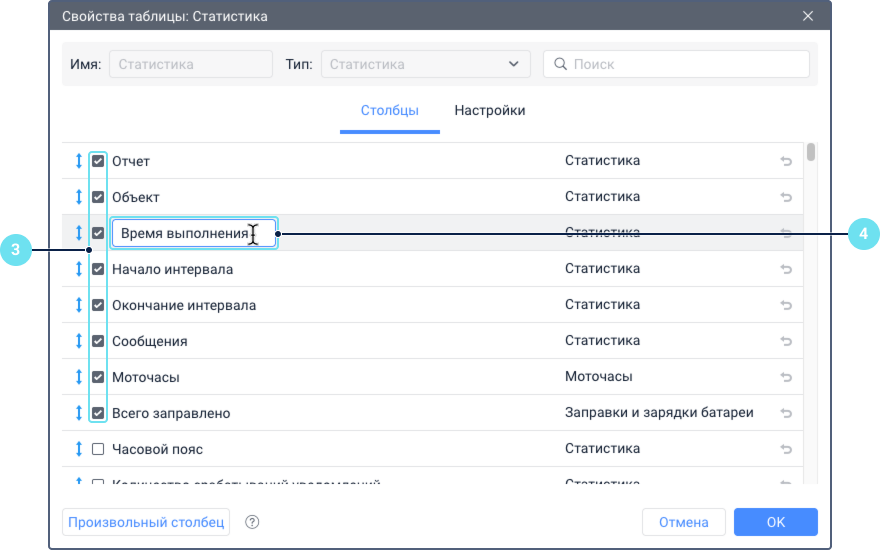The image size is (880, 550).
Task: Click the reorder arrow beside Моточасы
Action: [x=78, y=377]
